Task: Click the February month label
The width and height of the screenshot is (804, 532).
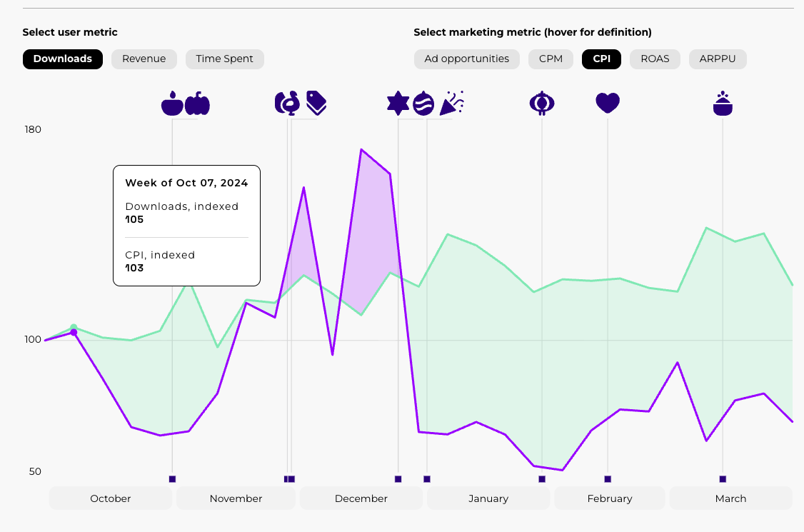Action: click(610, 498)
